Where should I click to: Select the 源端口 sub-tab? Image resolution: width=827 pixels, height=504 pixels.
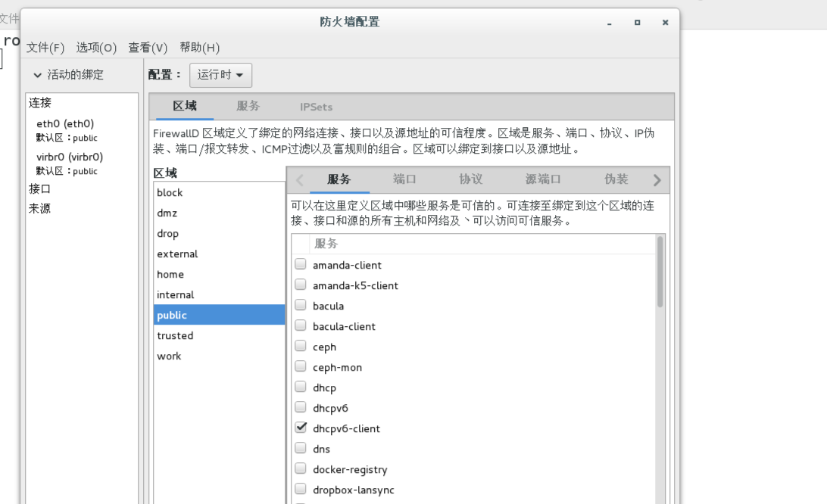pyautogui.click(x=543, y=179)
